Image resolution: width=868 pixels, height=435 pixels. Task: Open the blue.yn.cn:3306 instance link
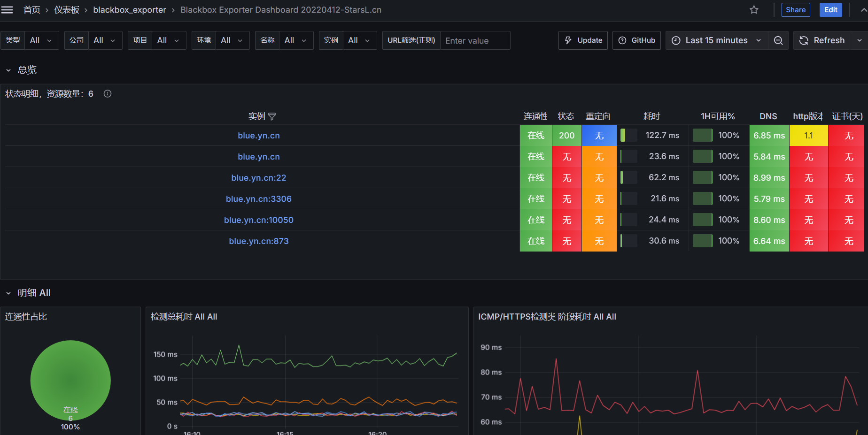tap(259, 199)
